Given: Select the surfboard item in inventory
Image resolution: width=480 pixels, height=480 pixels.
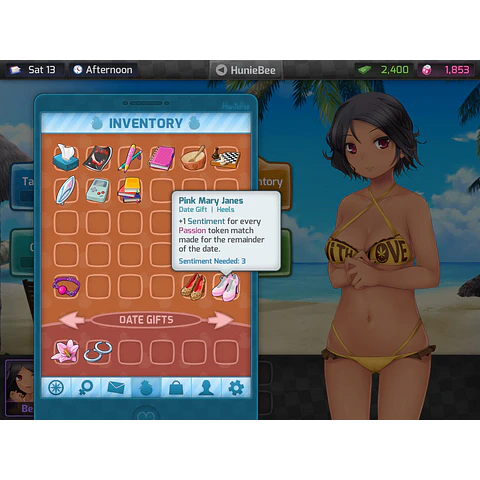Looking at the screenshot, I should (x=66, y=190).
